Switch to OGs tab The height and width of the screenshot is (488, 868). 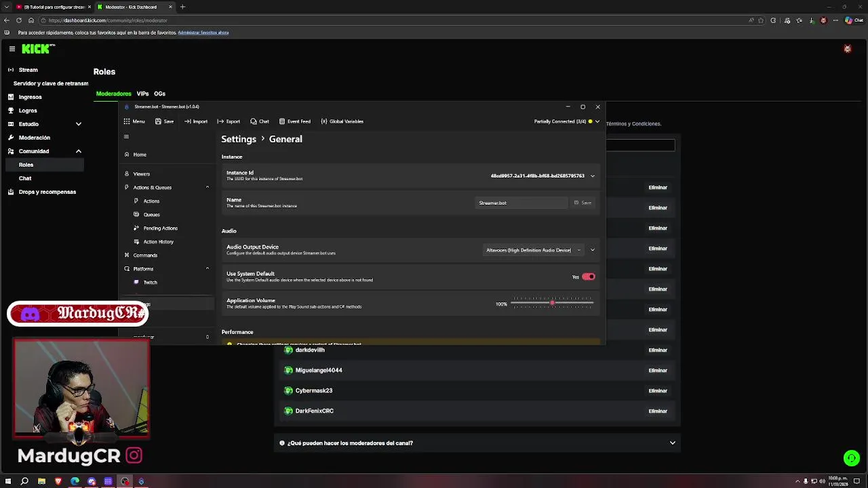pos(159,94)
